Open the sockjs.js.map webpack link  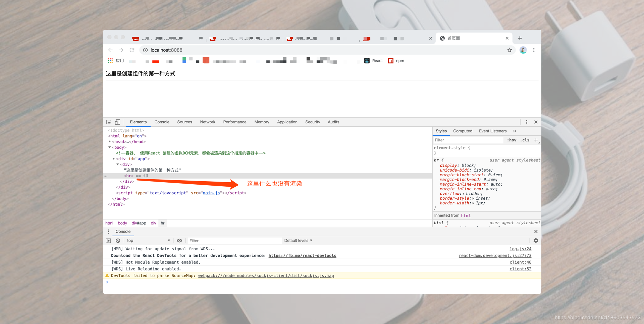[266, 276]
